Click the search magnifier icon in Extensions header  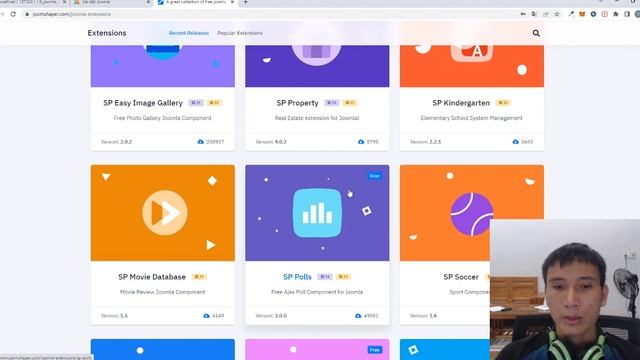tap(536, 33)
